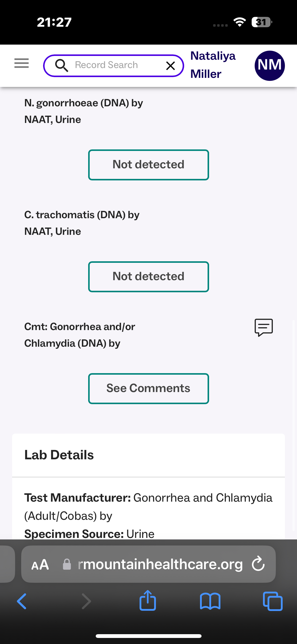Open the comment bubble icon
The image size is (297, 644).
tap(263, 327)
